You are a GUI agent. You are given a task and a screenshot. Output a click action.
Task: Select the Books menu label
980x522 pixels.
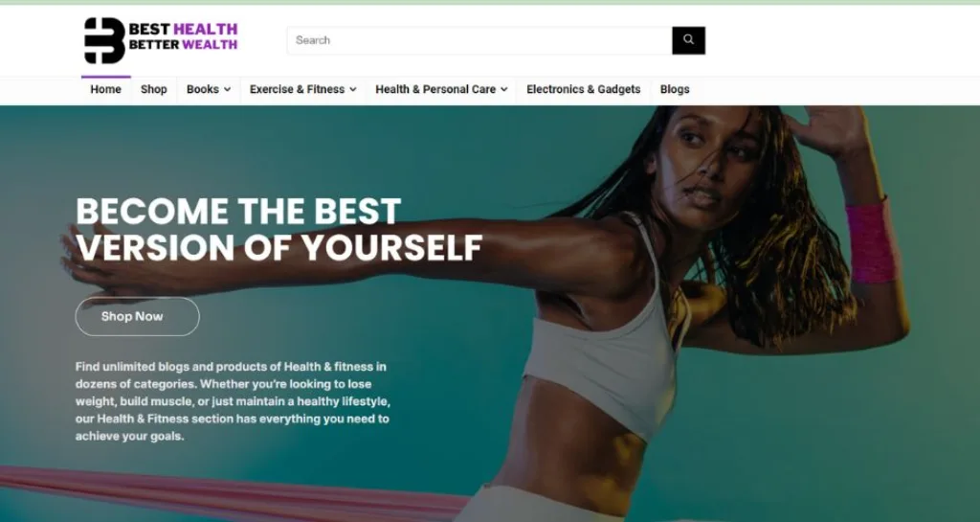pos(203,89)
